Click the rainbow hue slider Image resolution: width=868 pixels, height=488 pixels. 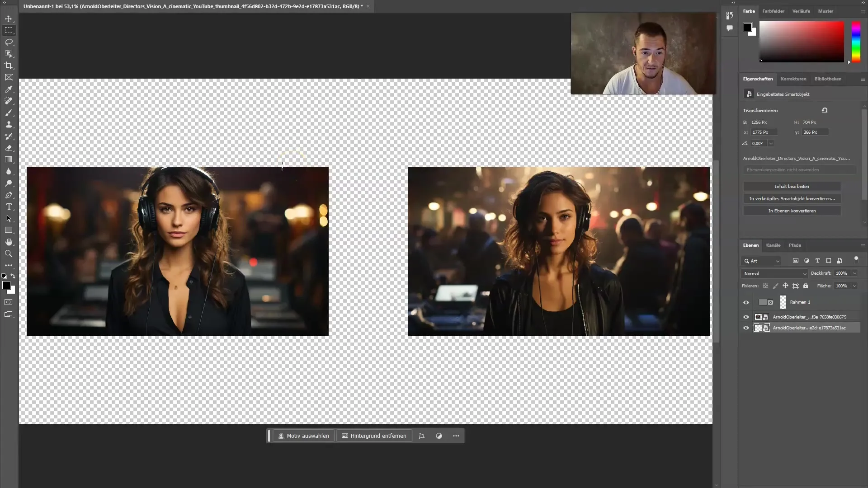(x=856, y=42)
